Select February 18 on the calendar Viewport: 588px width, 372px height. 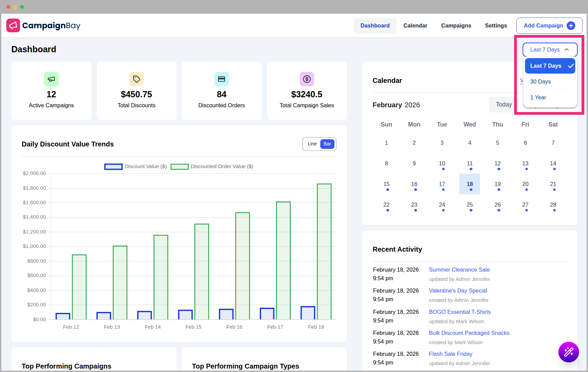point(470,184)
